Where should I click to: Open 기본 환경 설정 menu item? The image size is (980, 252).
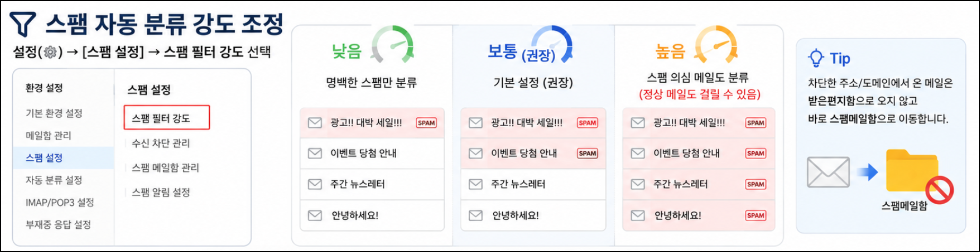pos(54,113)
